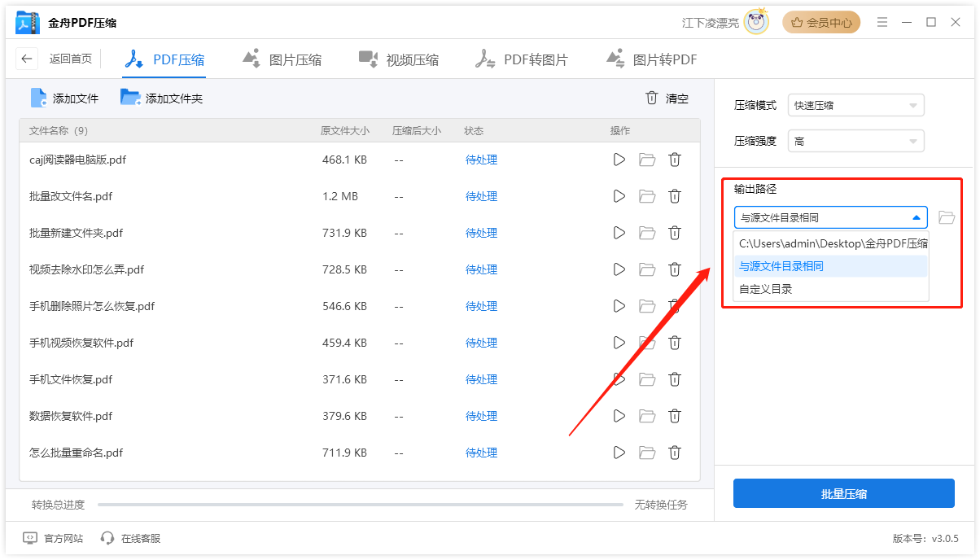
Task: Switch to 图片压缩 tab
Action: 282,59
